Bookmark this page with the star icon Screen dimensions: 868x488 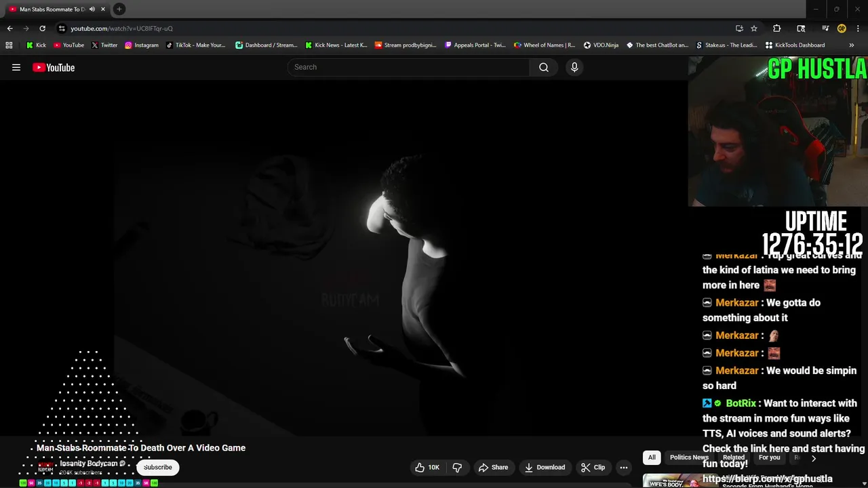pos(754,28)
